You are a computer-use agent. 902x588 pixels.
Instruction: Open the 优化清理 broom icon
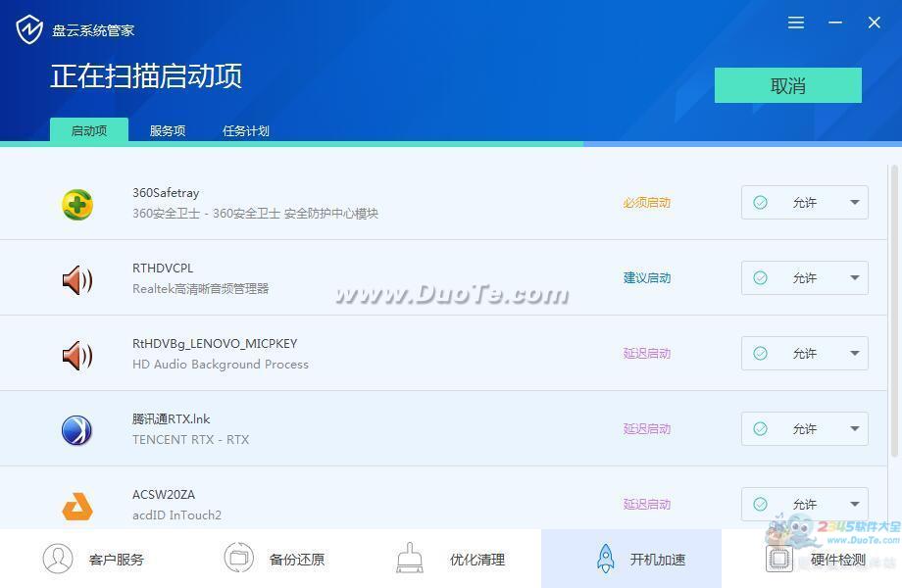(410, 559)
